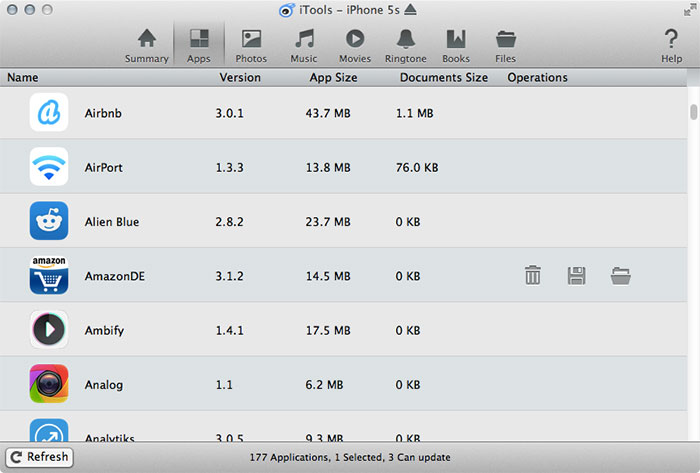
Task: Click the 17.5 MB app size value
Action: tap(328, 331)
